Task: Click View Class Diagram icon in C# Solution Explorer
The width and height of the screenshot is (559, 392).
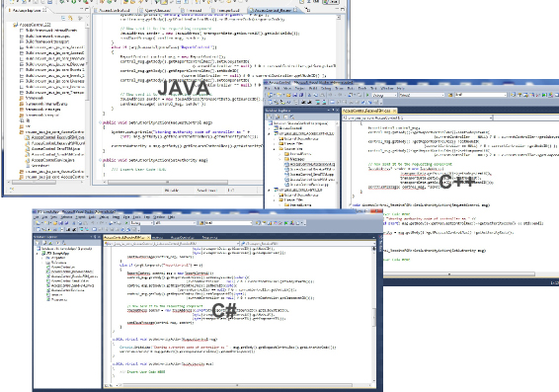Action: coord(63,243)
